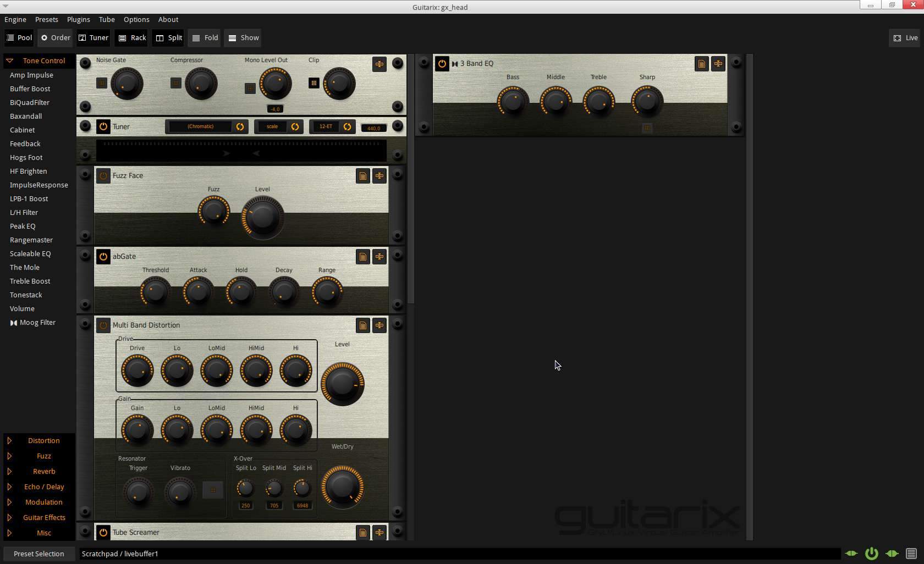Click the Live mode button
924x564 pixels.
click(x=905, y=38)
